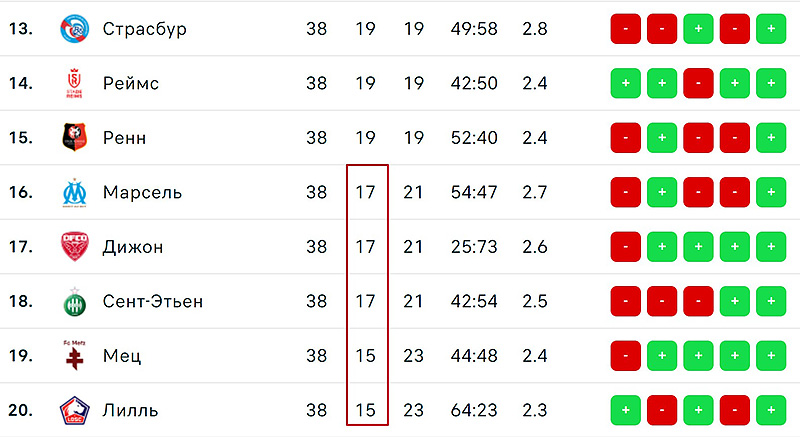Open the Марсель team link
800x437 pixels.
click(142, 192)
